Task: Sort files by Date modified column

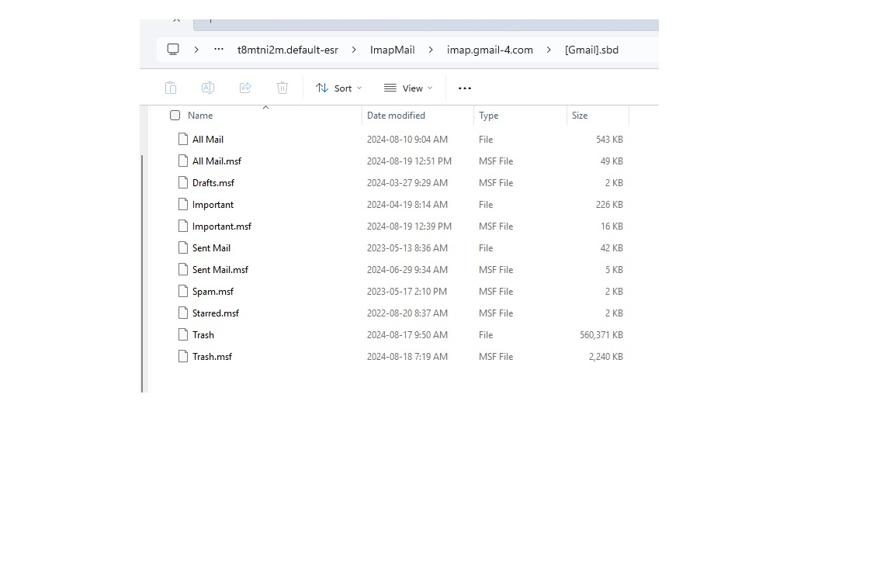Action: [x=396, y=116]
